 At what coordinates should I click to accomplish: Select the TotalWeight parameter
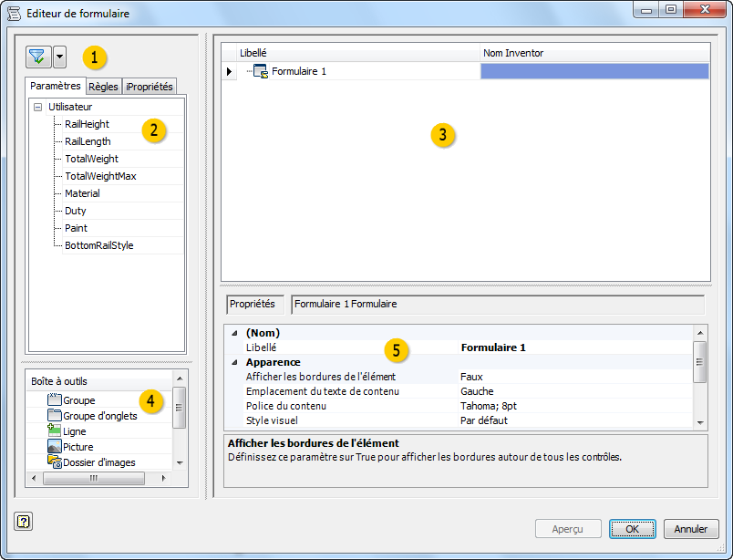tap(91, 159)
